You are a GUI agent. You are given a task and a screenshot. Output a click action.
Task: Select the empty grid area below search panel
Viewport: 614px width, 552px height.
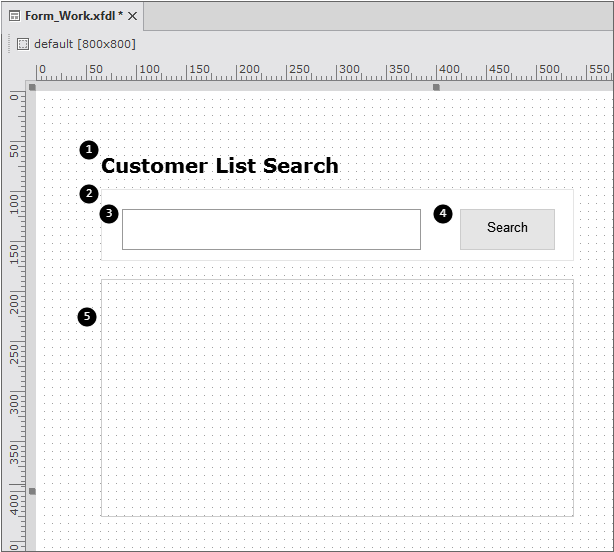pyautogui.click(x=337, y=398)
